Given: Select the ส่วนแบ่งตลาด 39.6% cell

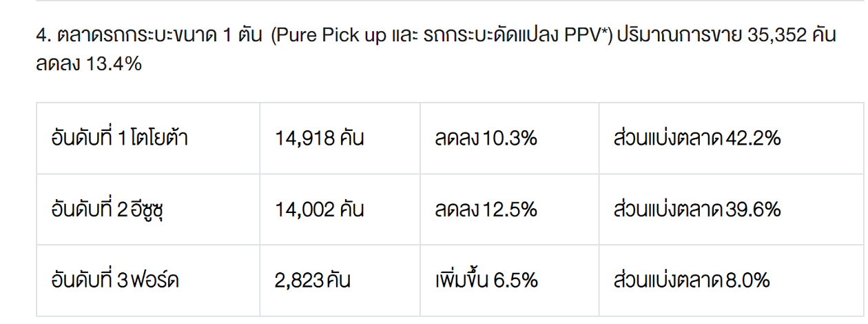Looking at the screenshot, I should [x=696, y=210].
